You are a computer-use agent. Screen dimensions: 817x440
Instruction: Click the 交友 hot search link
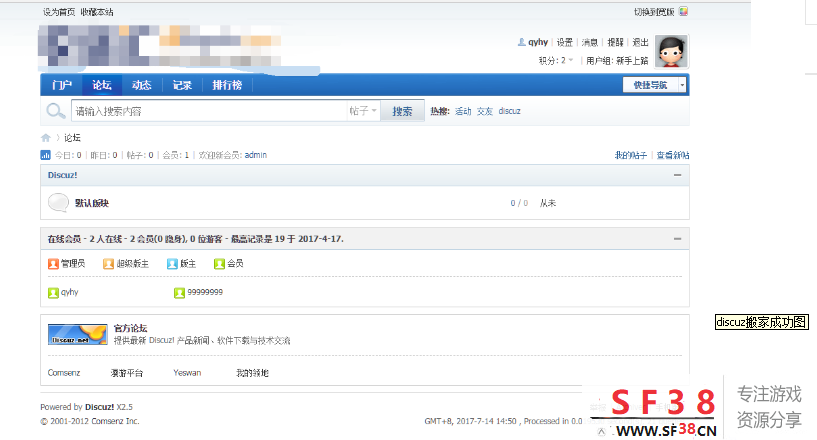coord(485,111)
